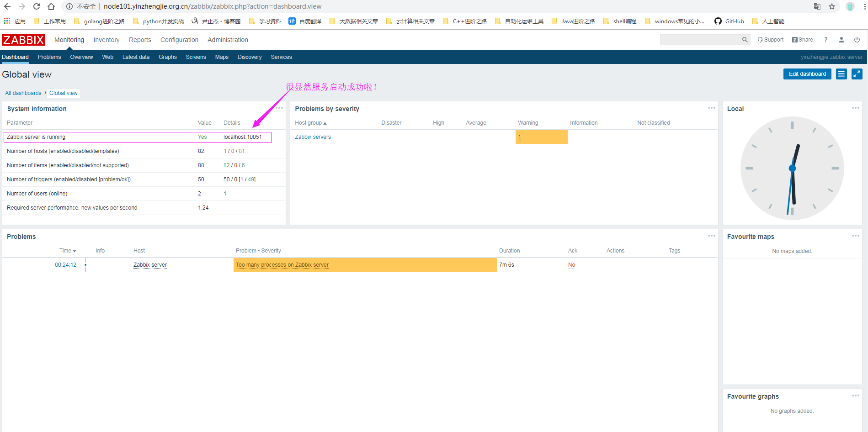Open the Monitoring menu

pos(69,40)
